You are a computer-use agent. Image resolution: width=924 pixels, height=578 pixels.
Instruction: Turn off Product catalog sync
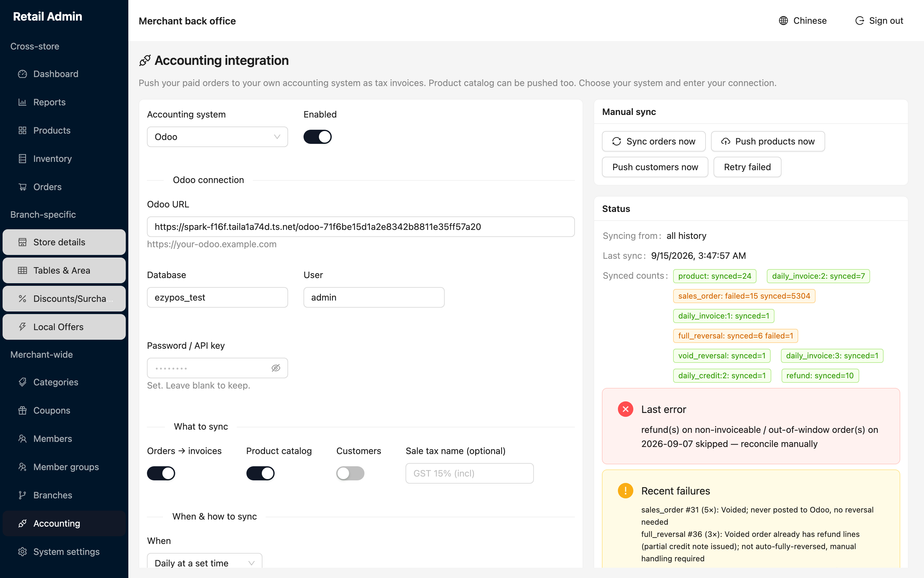pyautogui.click(x=260, y=473)
